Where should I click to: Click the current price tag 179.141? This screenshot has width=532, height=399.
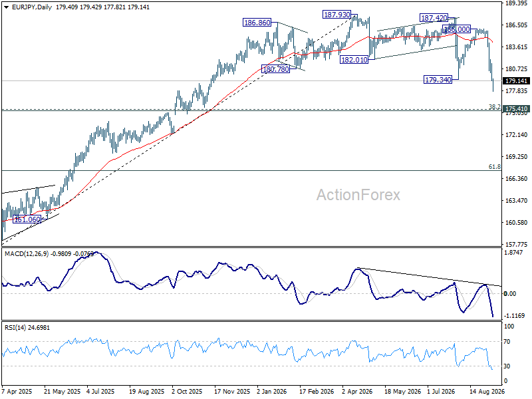pos(516,80)
